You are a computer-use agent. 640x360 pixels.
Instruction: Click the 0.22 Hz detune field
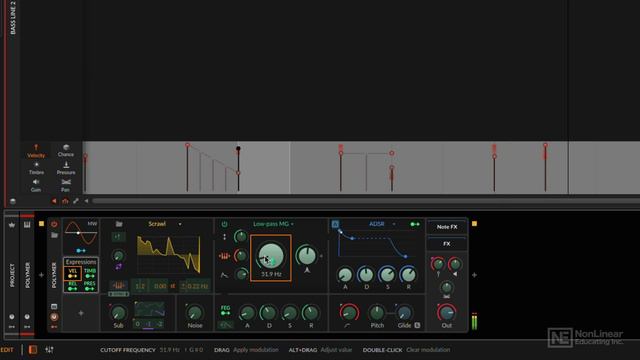click(195, 286)
